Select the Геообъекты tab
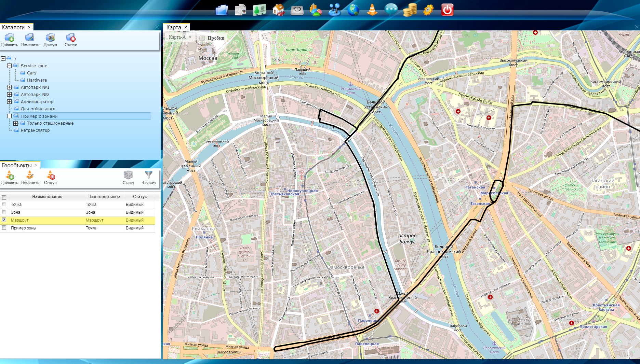The height and width of the screenshot is (364, 640). pyautogui.click(x=16, y=165)
